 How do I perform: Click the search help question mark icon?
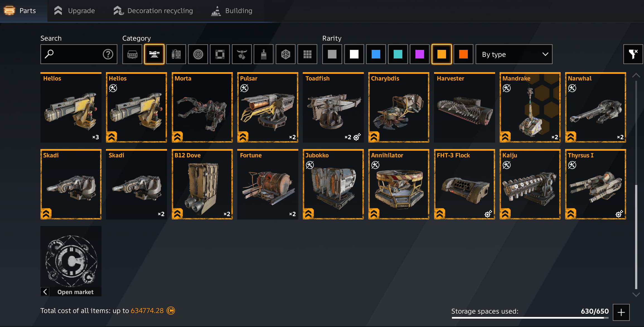[x=108, y=54]
